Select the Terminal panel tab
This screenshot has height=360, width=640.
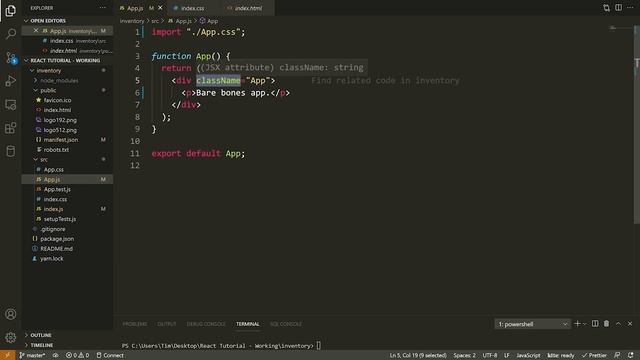tap(247, 324)
